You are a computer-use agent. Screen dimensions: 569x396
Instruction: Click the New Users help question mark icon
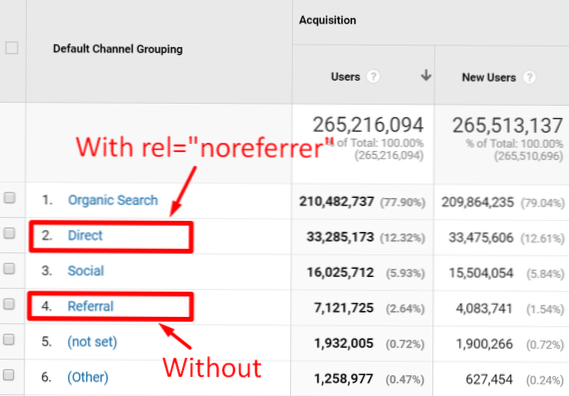[x=529, y=77]
